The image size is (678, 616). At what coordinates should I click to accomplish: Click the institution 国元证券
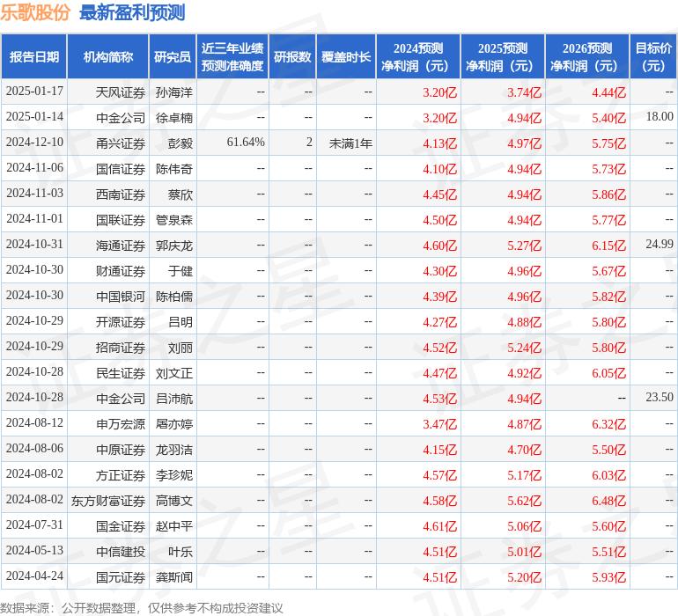(121, 577)
